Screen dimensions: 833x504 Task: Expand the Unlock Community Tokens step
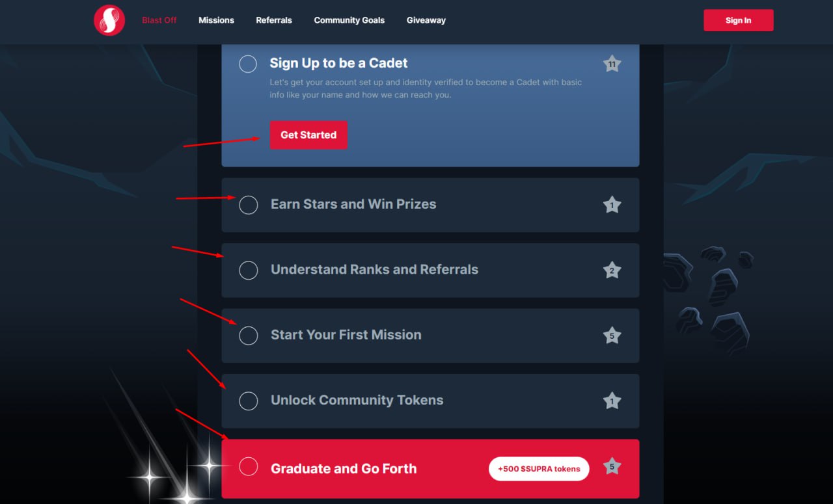click(x=357, y=401)
